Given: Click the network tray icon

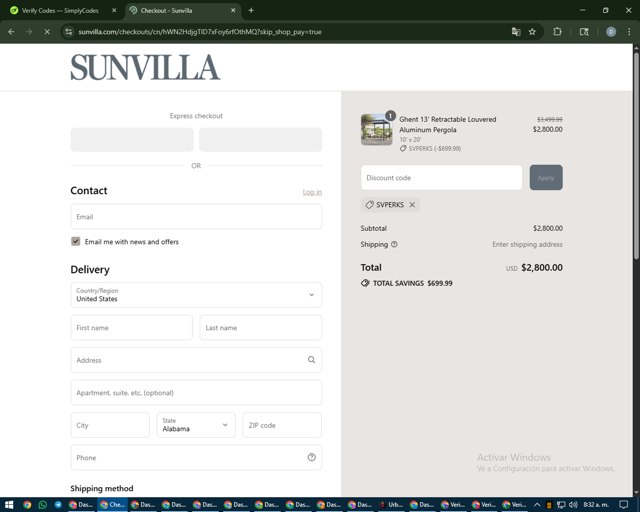Looking at the screenshot, I should point(561,505).
